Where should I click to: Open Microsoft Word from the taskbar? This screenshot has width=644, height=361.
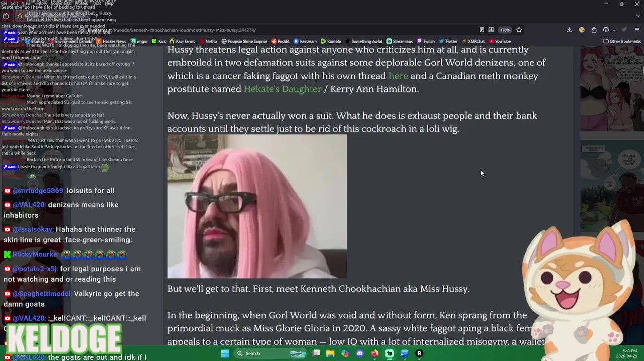[404, 353]
